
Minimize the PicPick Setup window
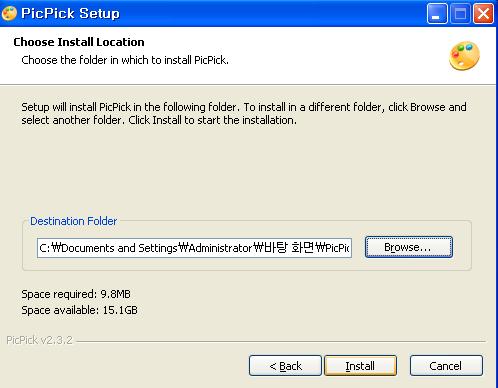coord(437,14)
